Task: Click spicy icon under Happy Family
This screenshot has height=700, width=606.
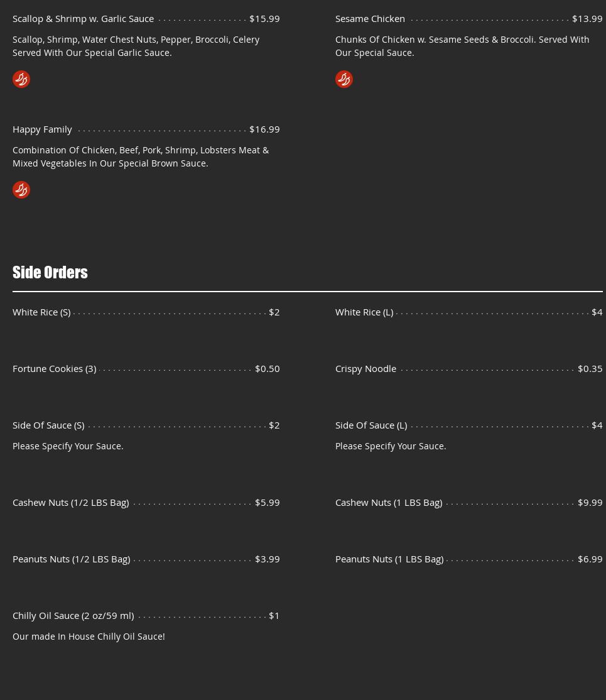Action: click(x=21, y=190)
